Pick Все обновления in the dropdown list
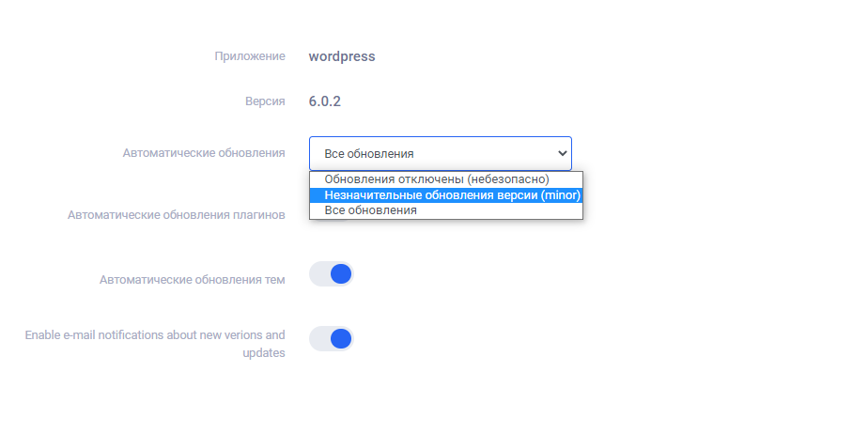The width and height of the screenshot is (868, 434). coord(445,210)
